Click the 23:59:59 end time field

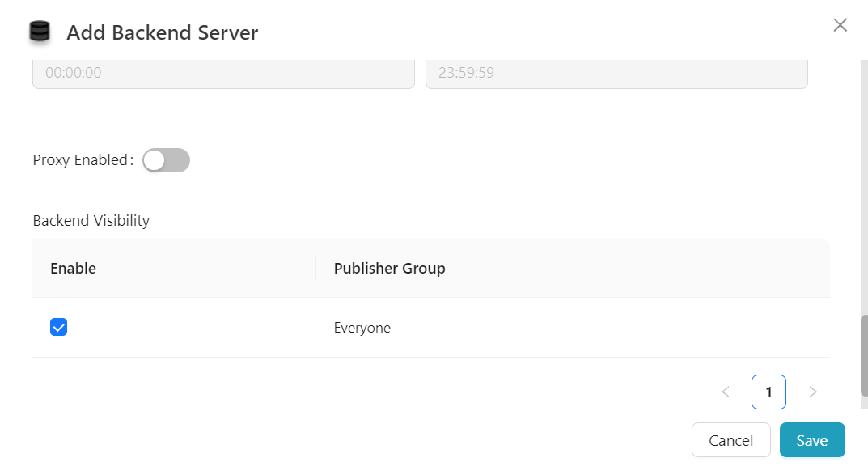(616, 73)
